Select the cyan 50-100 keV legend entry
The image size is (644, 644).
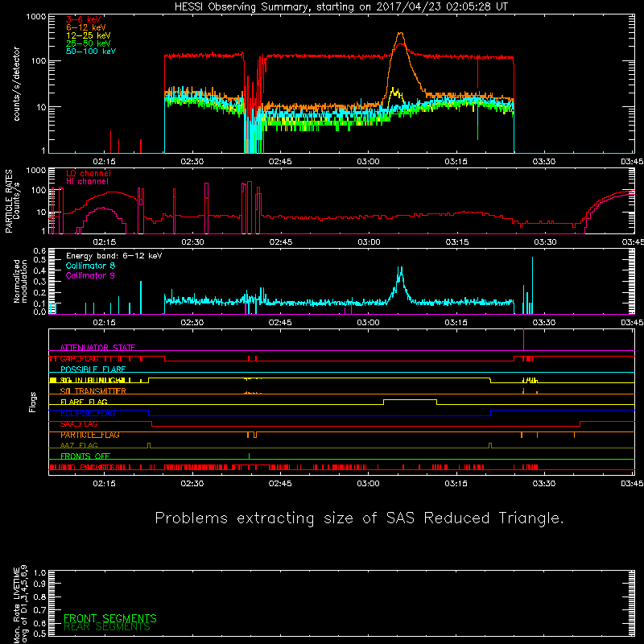[91, 52]
